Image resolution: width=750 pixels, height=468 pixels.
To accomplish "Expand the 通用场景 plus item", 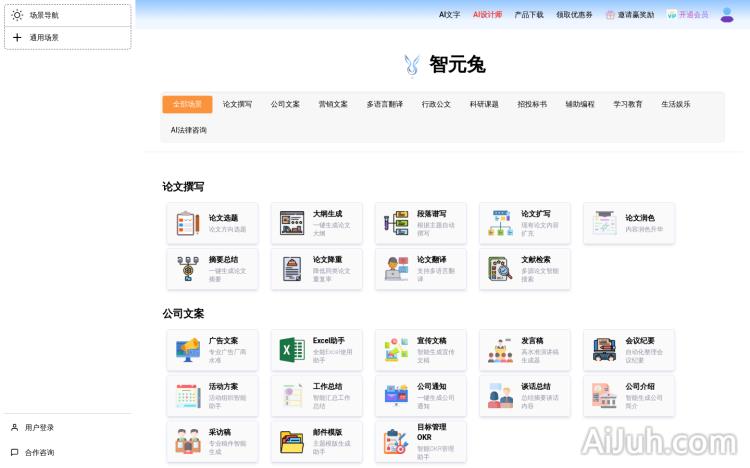I will [x=68, y=37].
